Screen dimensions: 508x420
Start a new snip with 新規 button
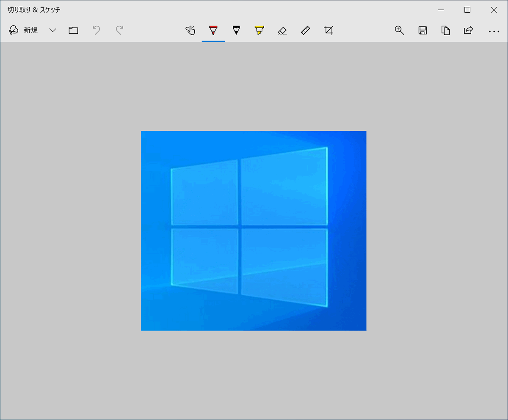(23, 30)
